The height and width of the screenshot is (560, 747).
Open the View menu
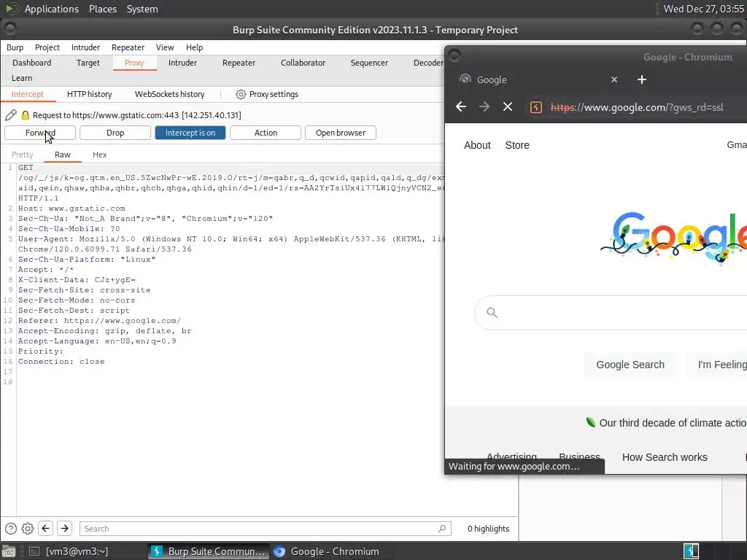165,47
